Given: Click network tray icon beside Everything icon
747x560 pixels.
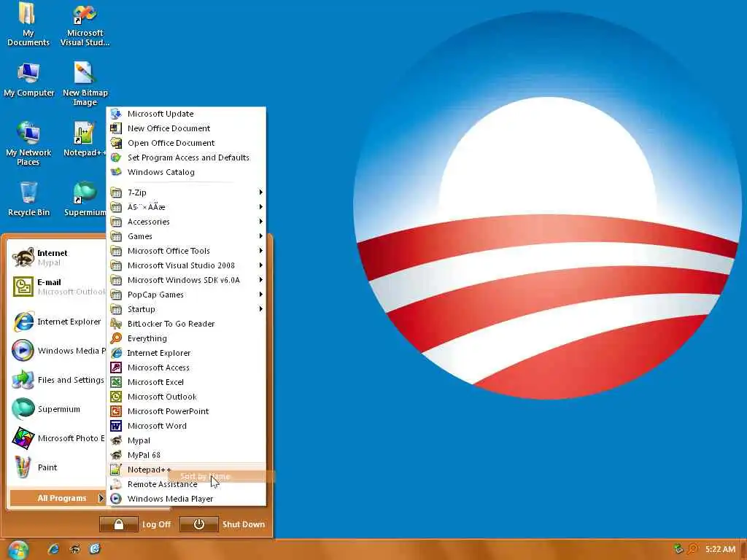Looking at the screenshot, I should pos(678,549).
